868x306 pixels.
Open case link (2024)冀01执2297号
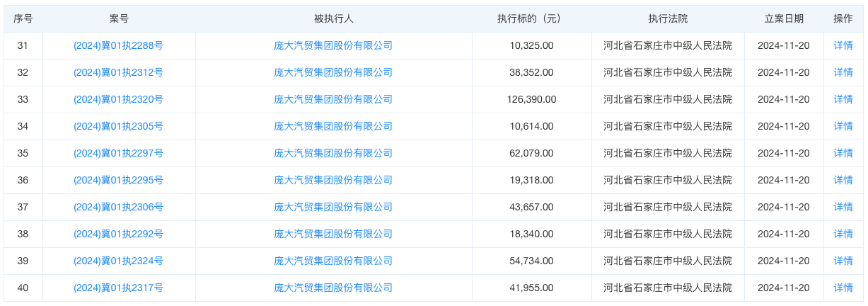click(119, 153)
